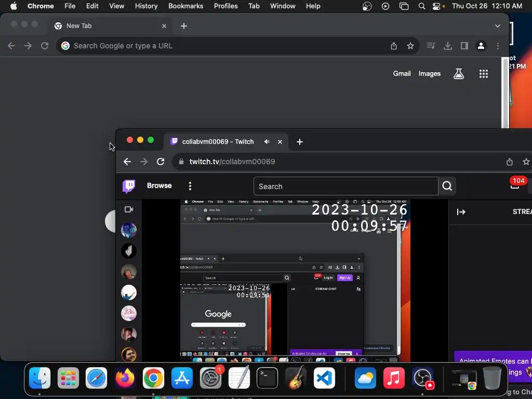Open OBS from the Dock
532x399 pixels.
tap(422, 378)
